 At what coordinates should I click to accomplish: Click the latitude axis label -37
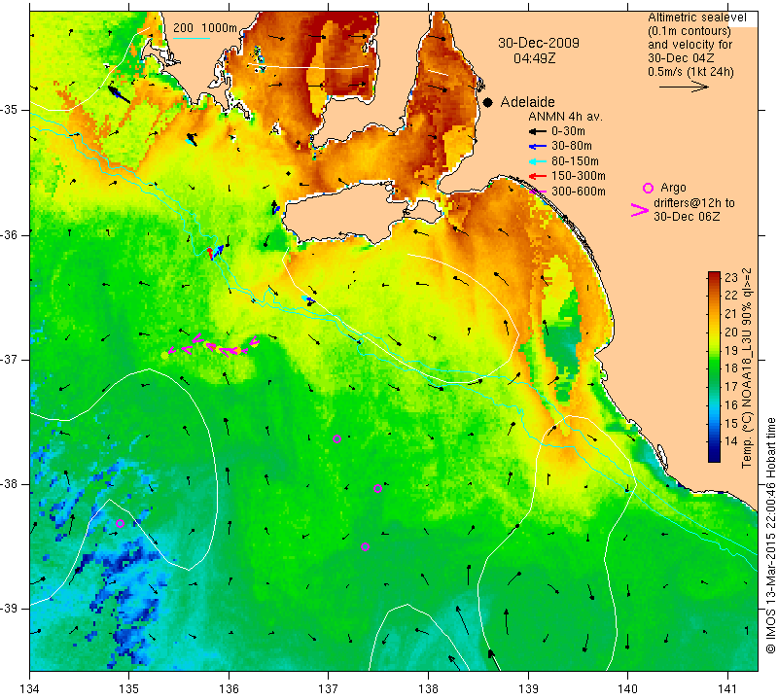9,359
